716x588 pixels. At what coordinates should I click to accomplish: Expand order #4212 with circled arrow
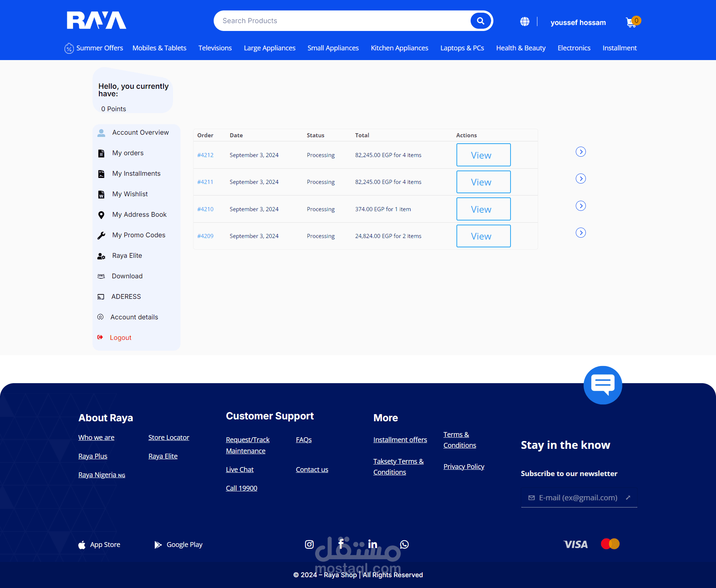pyautogui.click(x=581, y=152)
